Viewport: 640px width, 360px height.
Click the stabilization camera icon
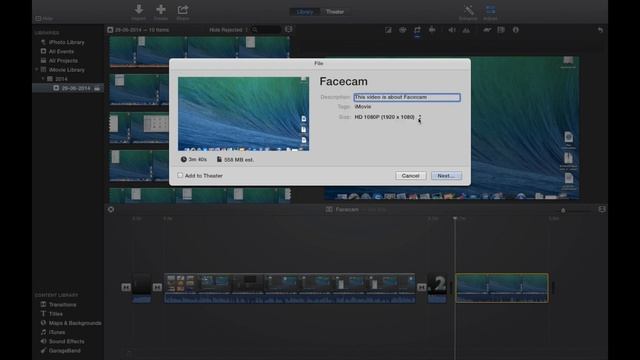432,29
